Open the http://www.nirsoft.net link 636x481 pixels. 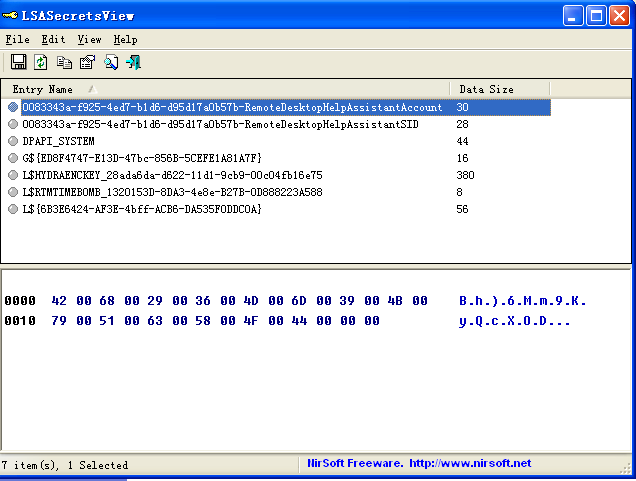click(470, 463)
